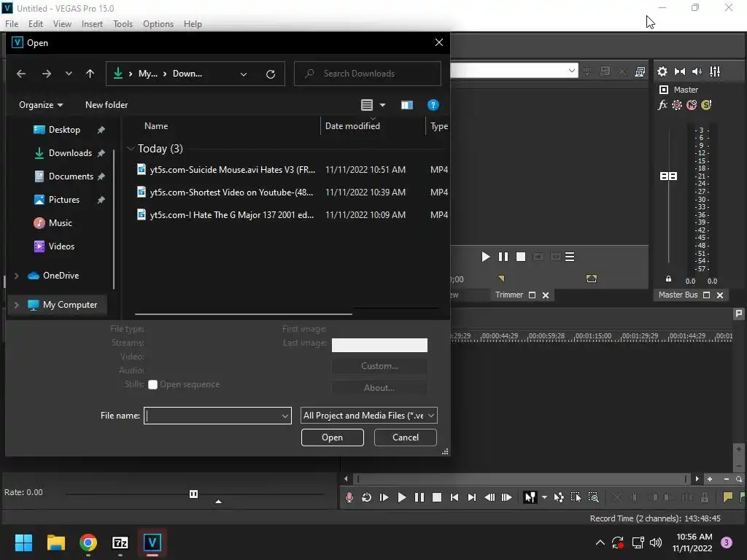
Task: Open the Insert menu
Action: click(92, 24)
